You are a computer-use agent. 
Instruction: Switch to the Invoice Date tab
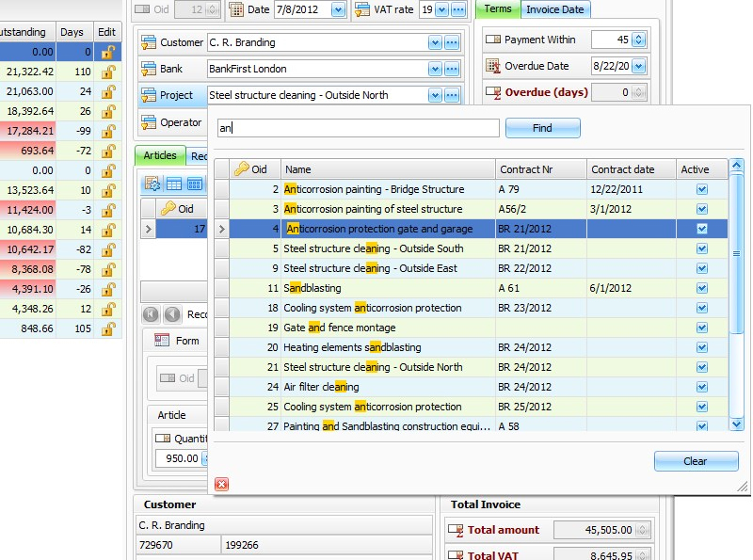point(554,9)
